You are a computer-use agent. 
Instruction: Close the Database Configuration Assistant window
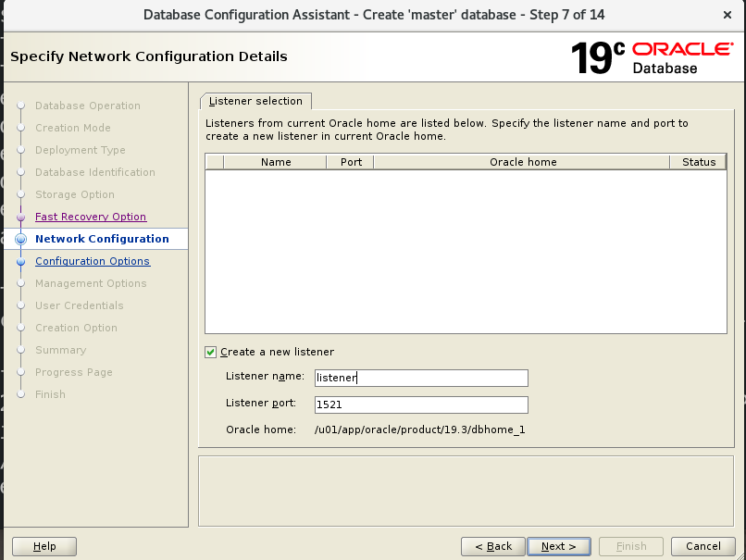click(727, 15)
